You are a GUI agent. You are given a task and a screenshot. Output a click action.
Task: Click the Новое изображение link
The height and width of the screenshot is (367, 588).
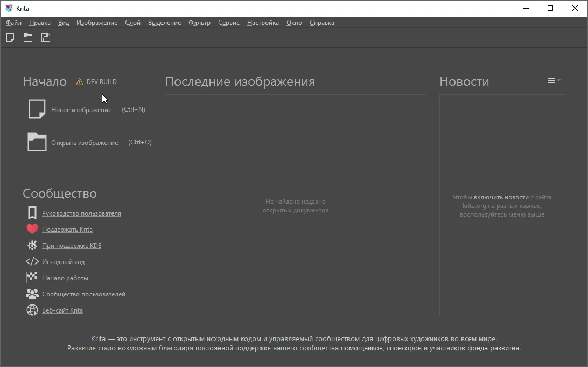81,109
